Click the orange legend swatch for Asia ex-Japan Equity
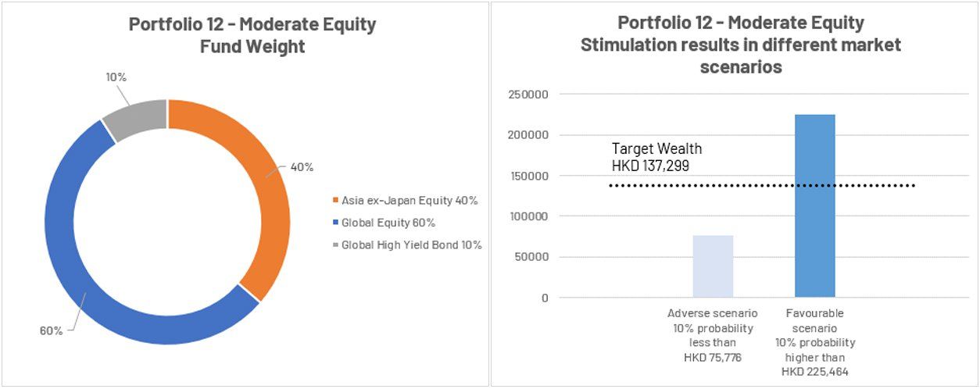980x389 pixels. (336, 201)
